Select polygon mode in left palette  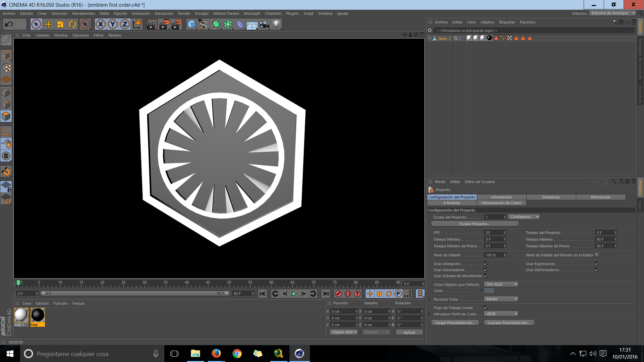[6, 116]
